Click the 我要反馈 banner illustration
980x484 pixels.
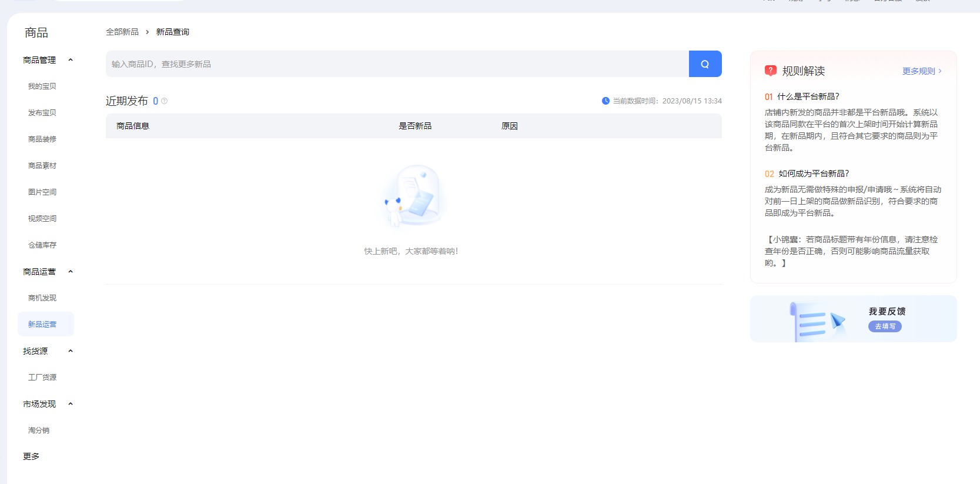[x=818, y=321]
